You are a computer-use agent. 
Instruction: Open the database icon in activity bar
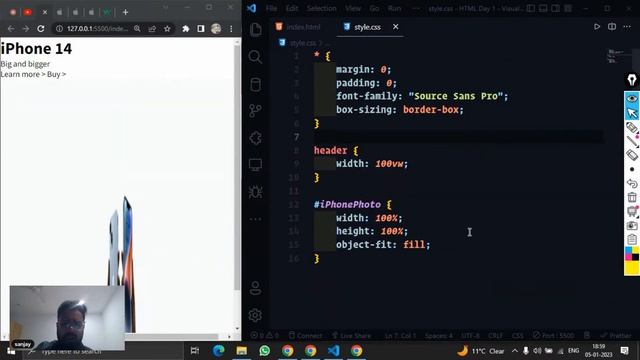pyautogui.click(x=256, y=84)
